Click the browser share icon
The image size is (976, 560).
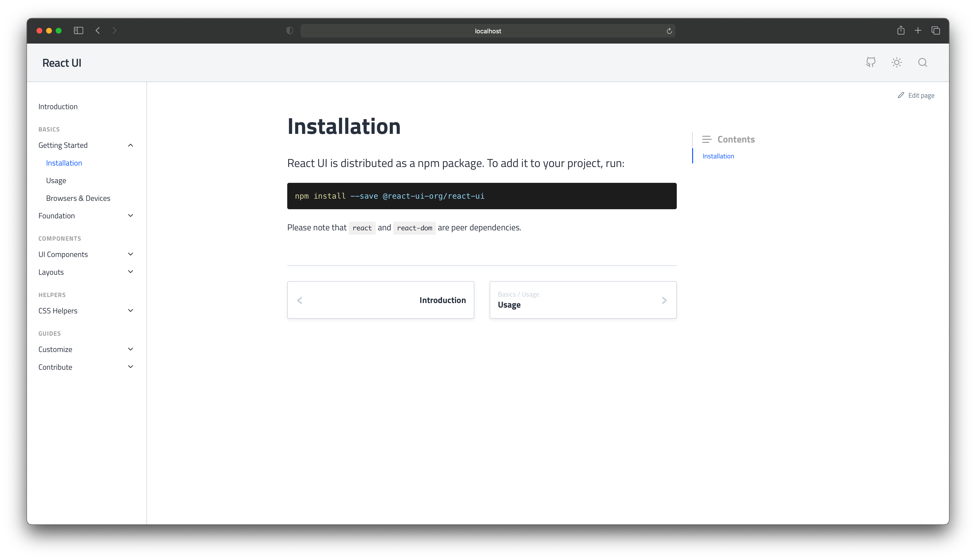901,31
